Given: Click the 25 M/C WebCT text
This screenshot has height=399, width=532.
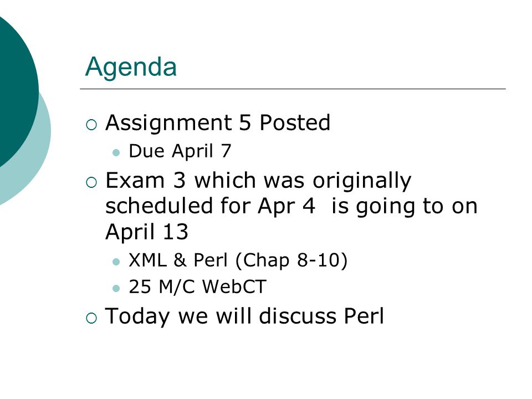Looking at the screenshot, I should point(197,287).
